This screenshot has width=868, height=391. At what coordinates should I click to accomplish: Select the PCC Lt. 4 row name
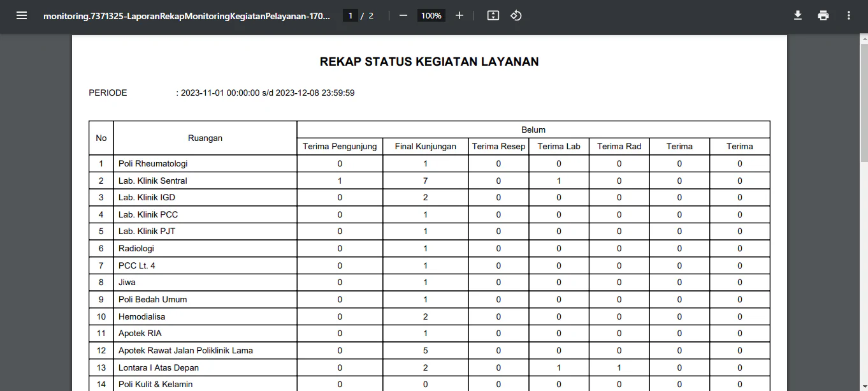click(137, 266)
